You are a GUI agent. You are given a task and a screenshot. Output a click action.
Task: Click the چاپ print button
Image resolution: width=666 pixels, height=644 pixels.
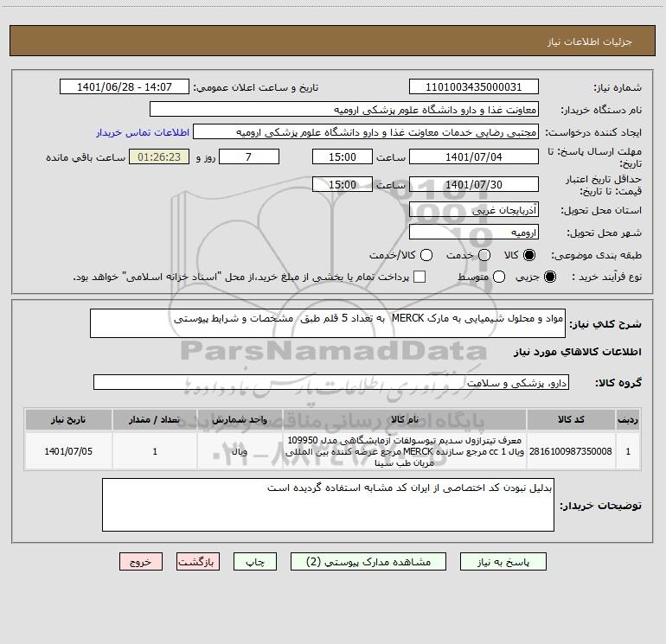point(255,562)
